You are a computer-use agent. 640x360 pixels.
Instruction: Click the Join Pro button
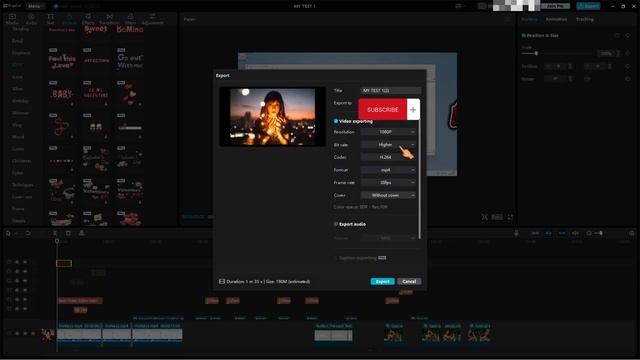click(556, 6)
